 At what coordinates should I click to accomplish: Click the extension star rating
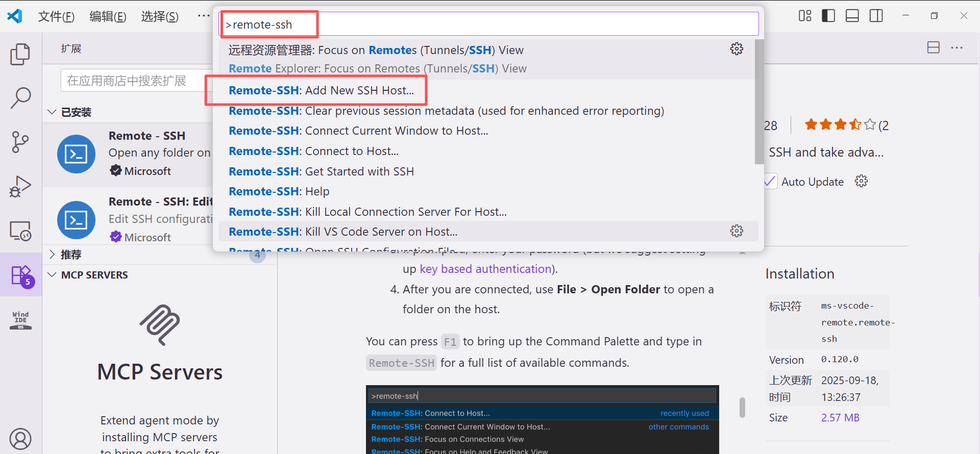pos(840,124)
